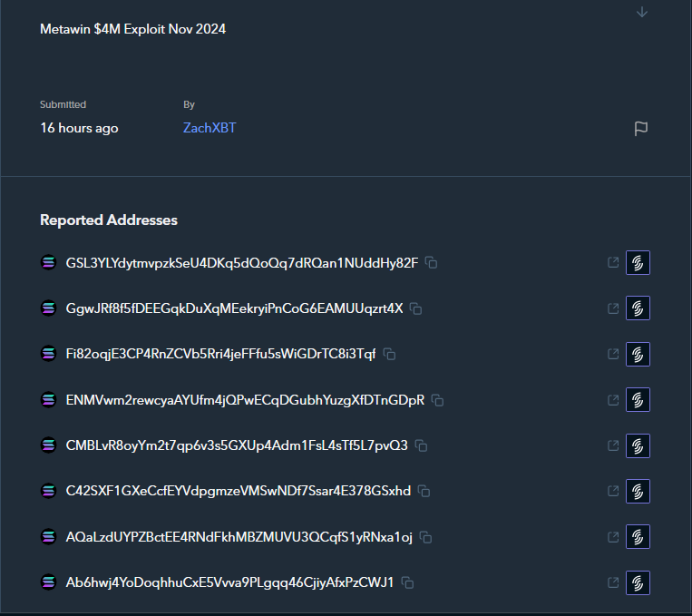Click Solana logo beside GgwJRf8f5f address
The image size is (692, 616).
[x=48, y=308]
